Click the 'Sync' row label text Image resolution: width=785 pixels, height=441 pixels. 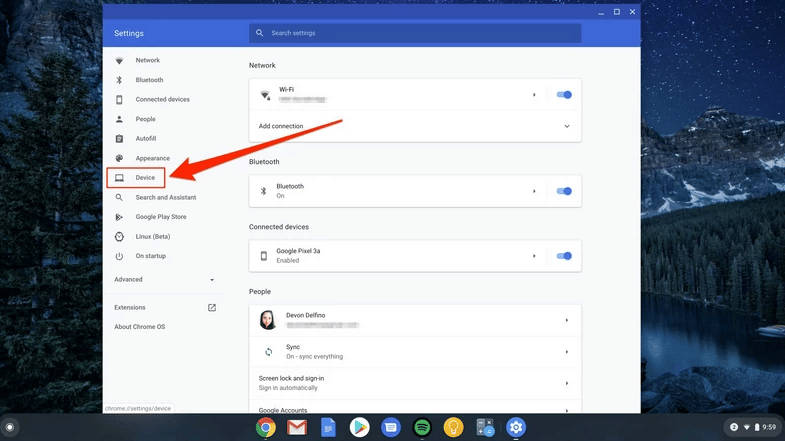(293, 347)
